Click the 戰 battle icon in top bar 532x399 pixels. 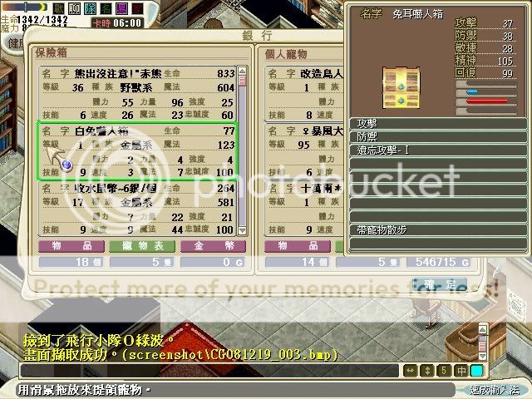(60, 7)
